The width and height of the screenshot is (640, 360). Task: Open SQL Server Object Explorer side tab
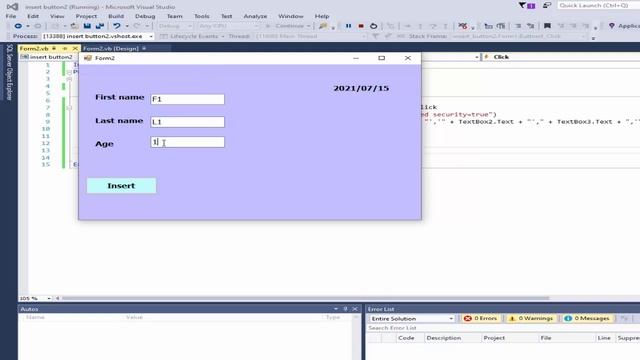pyautogui.click(x=9, y=72)
